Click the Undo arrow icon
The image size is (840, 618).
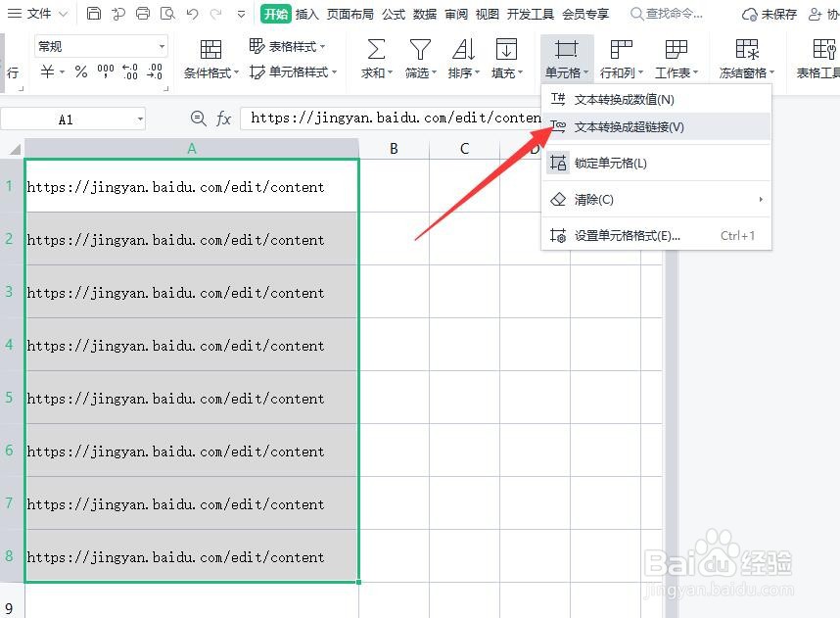(192, 14)
